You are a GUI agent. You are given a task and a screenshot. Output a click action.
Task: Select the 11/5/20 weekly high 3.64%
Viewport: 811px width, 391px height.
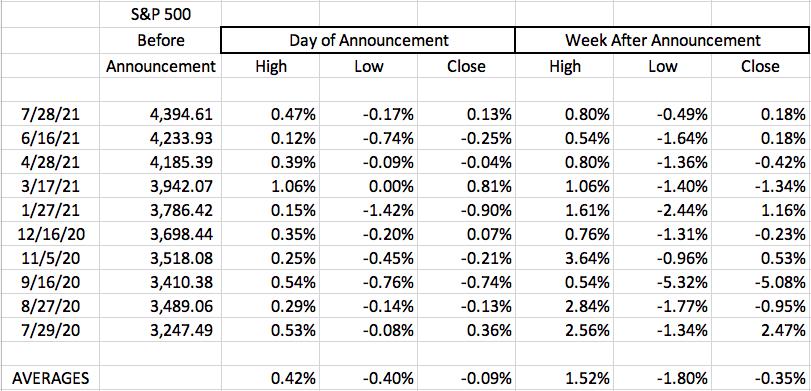click(564, 258)
